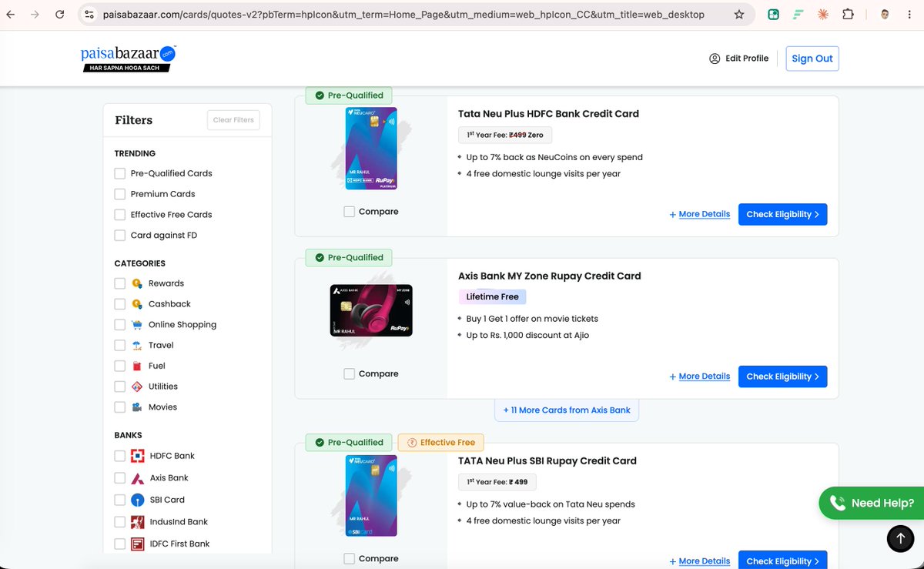Viewport: 924px width, 569px height.
Task: Select the IndusInd Bank checkbox
Action: click(x=119, y=522)
